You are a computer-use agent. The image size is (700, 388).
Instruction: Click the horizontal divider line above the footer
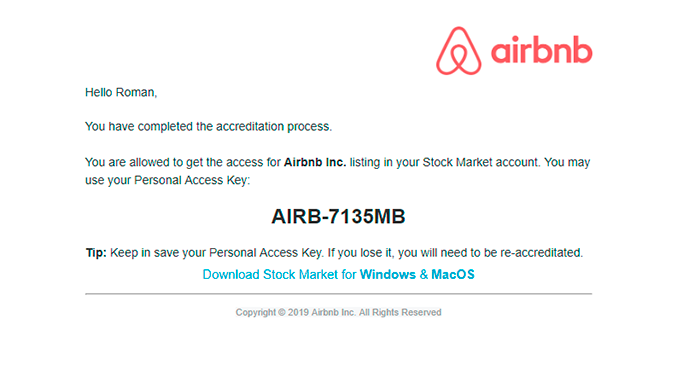tap(338, 294)
